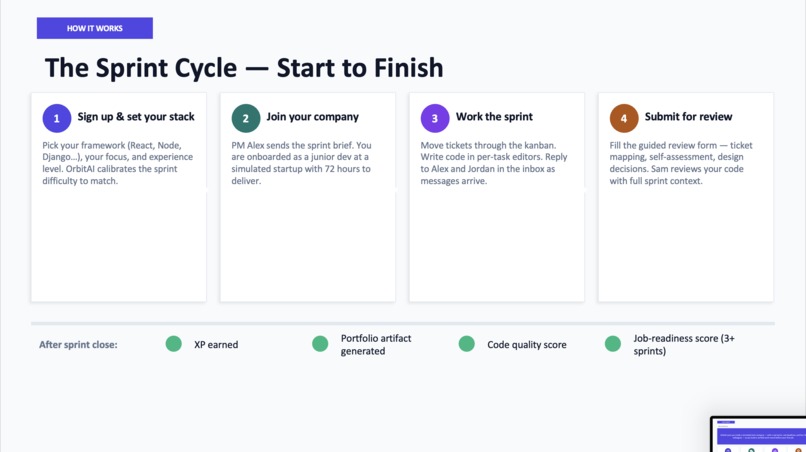Click the After sprint close label
This screenshot has height=452, width=806.
click(x=78, y=345)
